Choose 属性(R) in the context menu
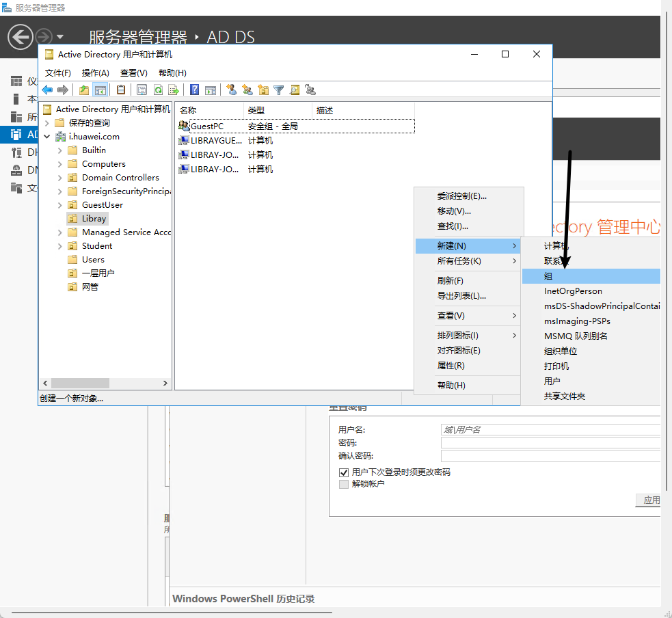The height and width of the screenshot is (618, 672). pyautogui.click(x=451, y=366)
